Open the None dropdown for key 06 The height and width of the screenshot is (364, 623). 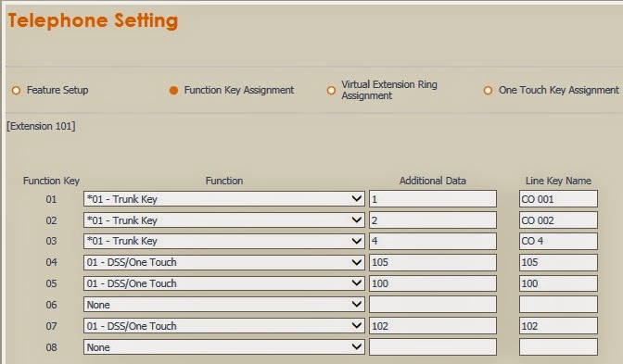click(224, 305)
